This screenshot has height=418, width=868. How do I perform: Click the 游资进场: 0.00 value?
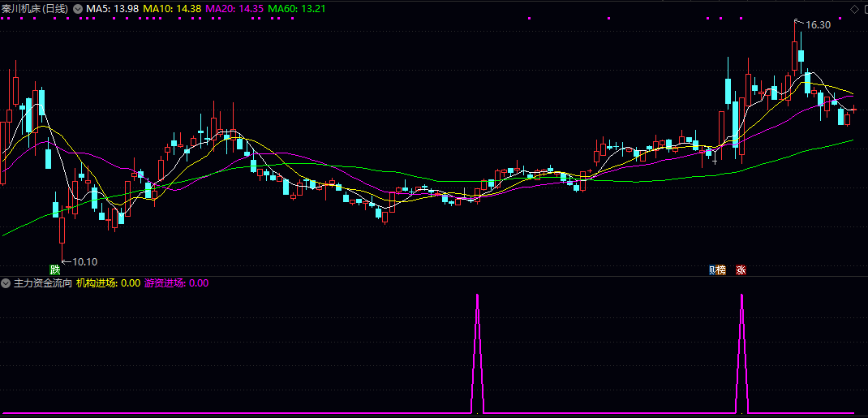click(x=176, y=283)
